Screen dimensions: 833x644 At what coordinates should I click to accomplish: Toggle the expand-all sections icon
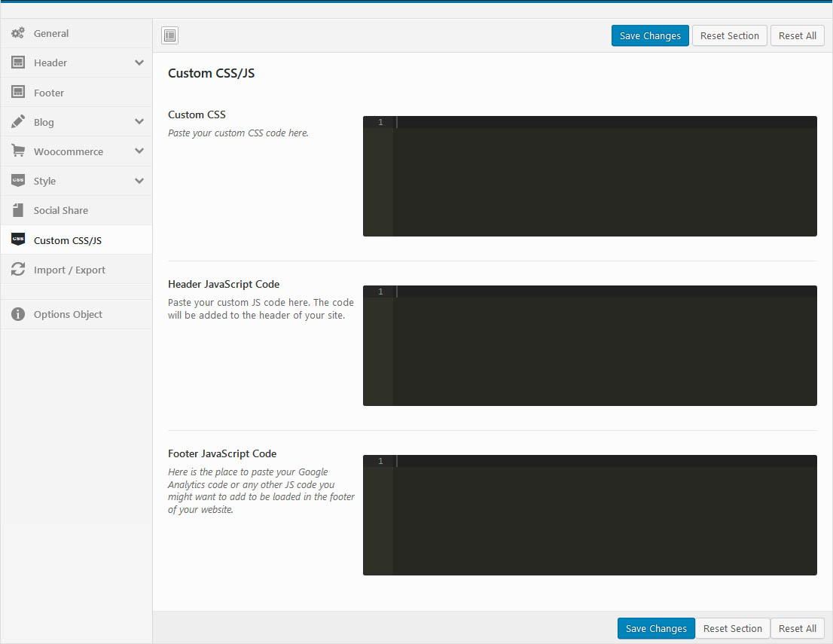coord(169,35)
